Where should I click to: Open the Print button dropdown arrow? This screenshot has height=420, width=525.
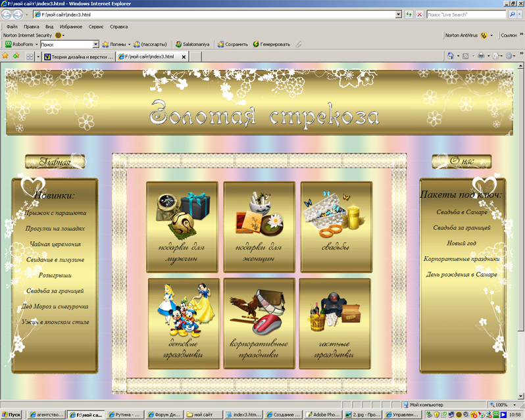pyautogui.click(x=488, y=56)
